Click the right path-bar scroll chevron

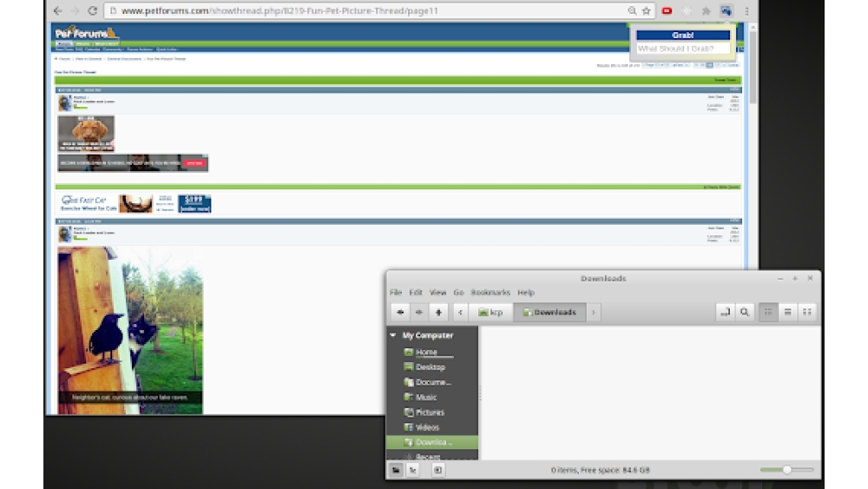(x=594, y=313)
